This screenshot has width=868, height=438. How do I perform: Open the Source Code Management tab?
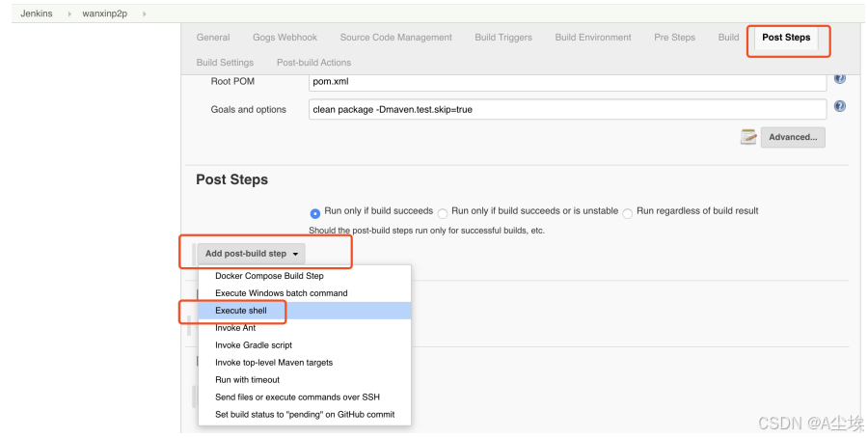[x=395, y=37]
